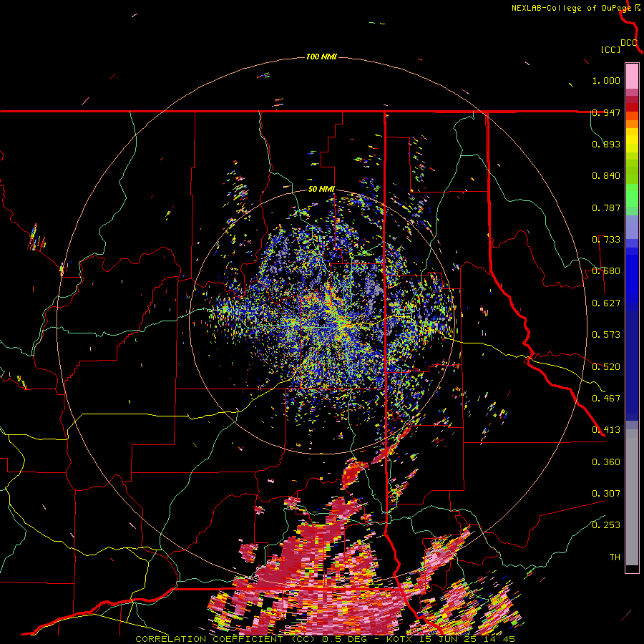Click the 0.253 legend value
644x644 pixels.
(x=606, y=525)
